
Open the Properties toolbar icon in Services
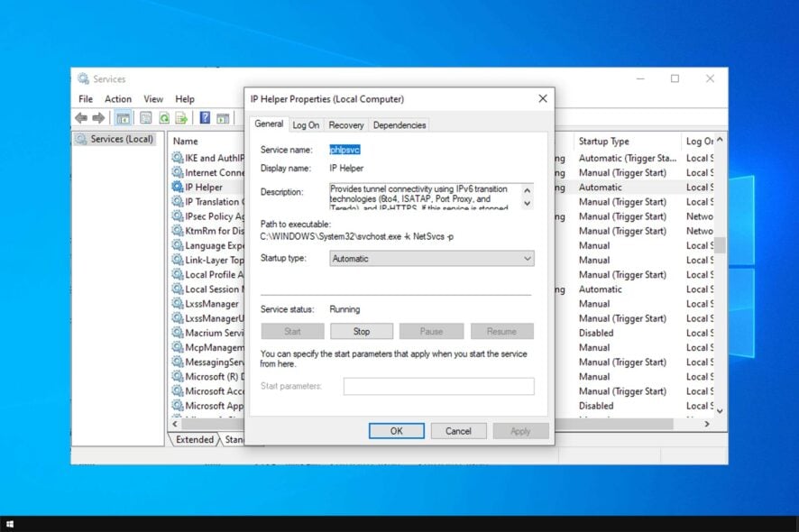click(x=146, y=118)
